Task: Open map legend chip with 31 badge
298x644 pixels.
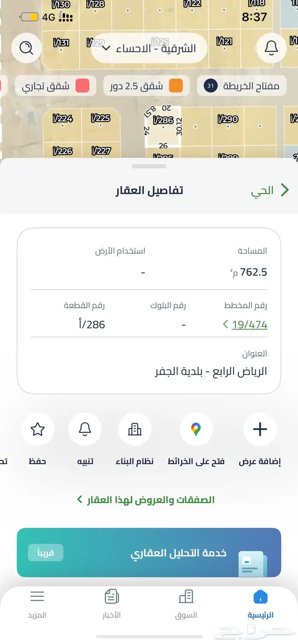Action: pyautogui.click(x=241, y=86)
